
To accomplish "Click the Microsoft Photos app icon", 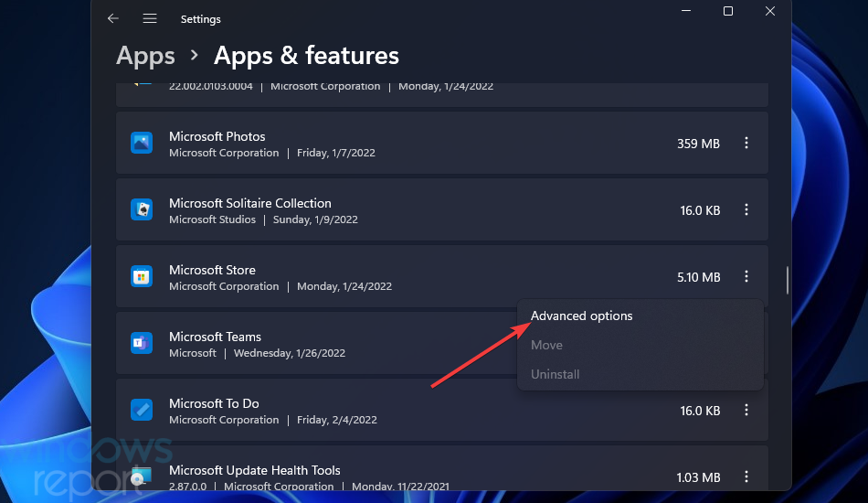I will click(x=142, y=143).
